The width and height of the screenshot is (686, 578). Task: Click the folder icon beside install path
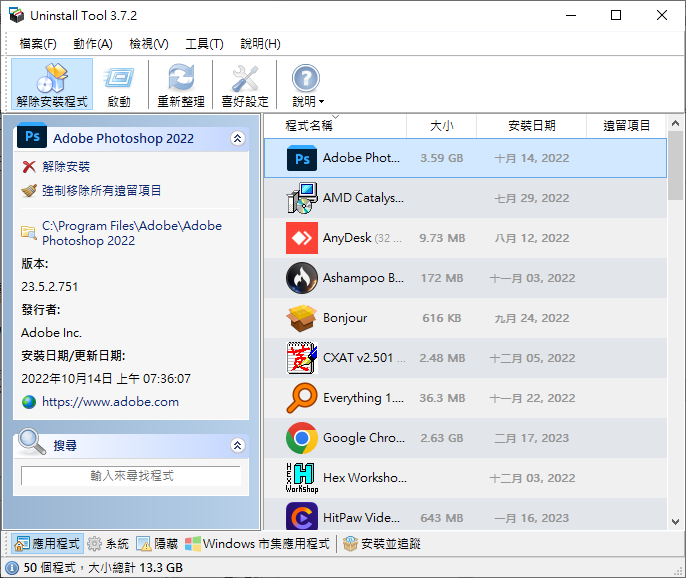click(x=29, y=232)
